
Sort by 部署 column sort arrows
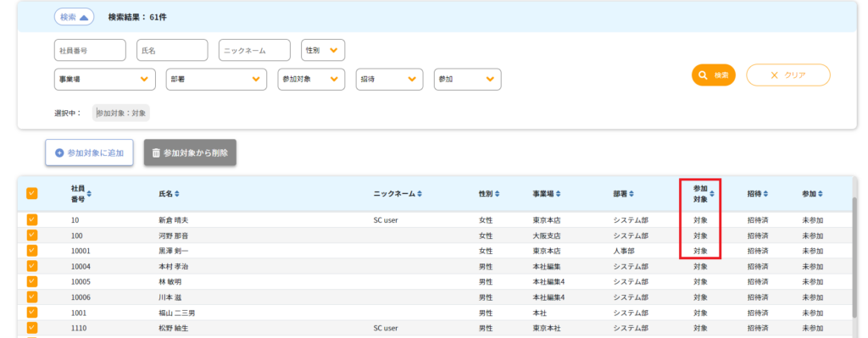[x=631, y=194]
